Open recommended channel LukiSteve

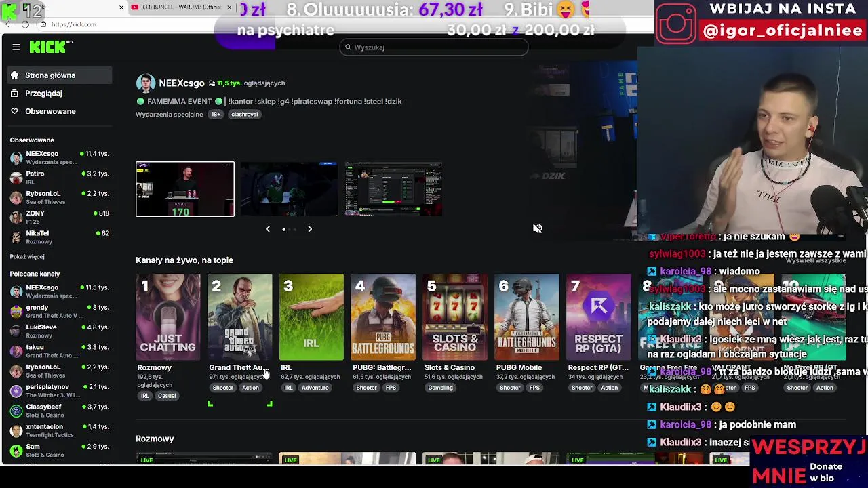[x=60, y=331]
